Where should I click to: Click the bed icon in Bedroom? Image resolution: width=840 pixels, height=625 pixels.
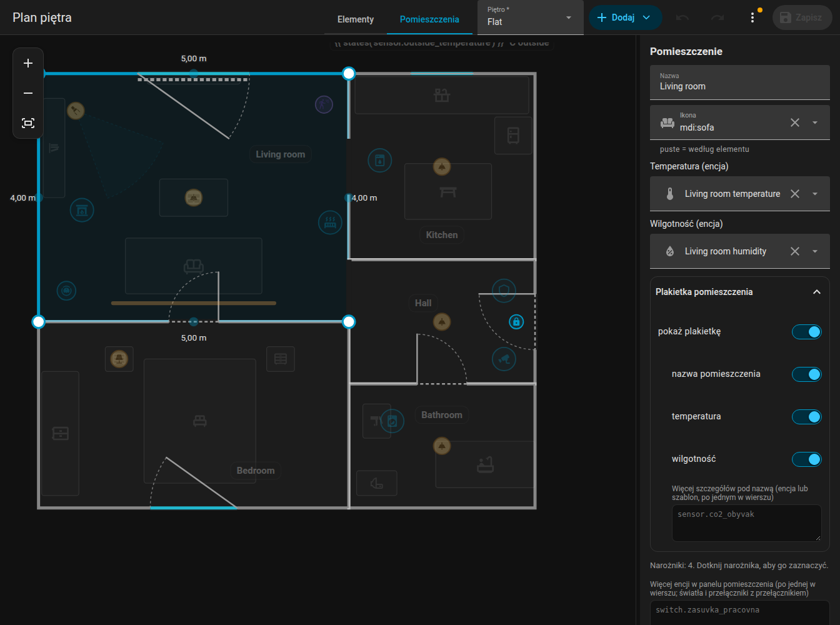click(200, 421)
